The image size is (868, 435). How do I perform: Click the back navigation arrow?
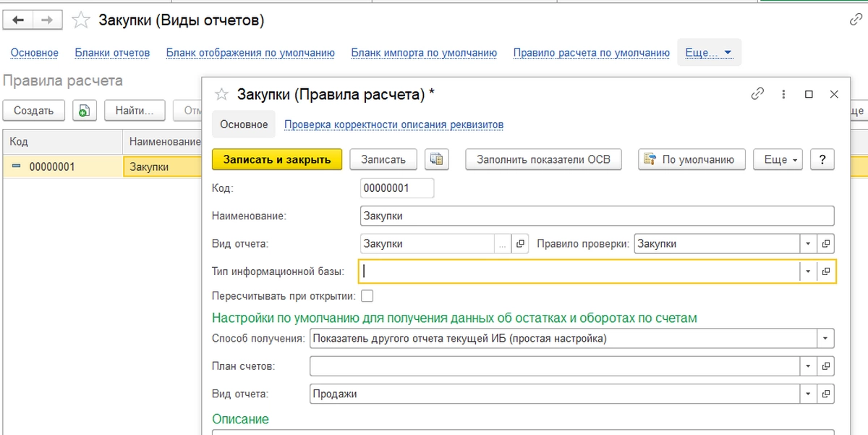(18, 20)
